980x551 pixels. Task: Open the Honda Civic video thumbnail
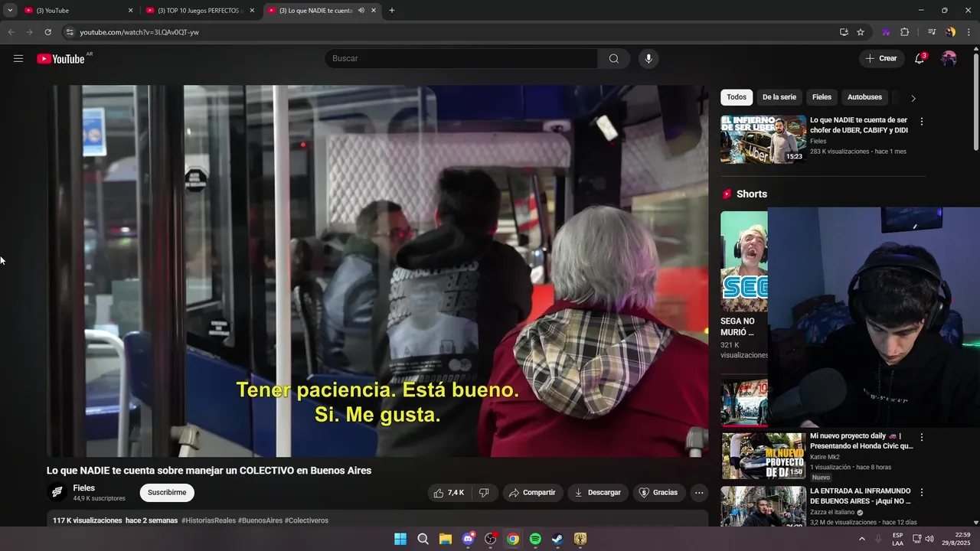pos(763,455)
